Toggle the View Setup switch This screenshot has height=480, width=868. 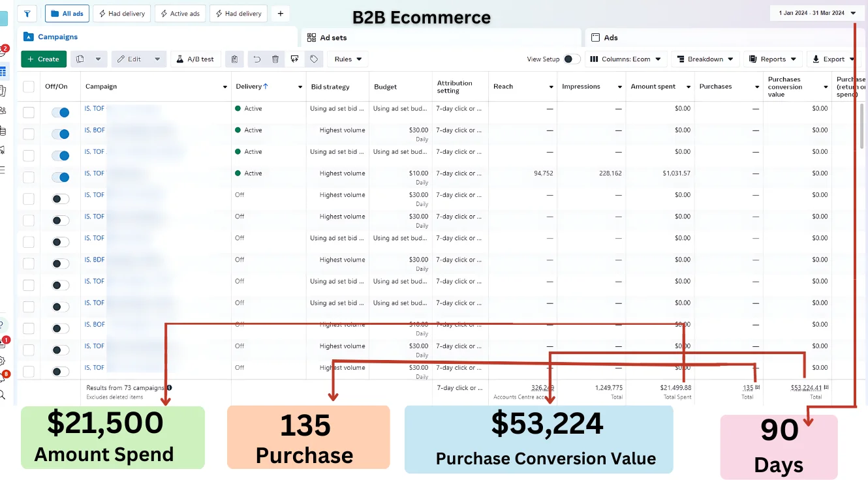tap(572, 59)
